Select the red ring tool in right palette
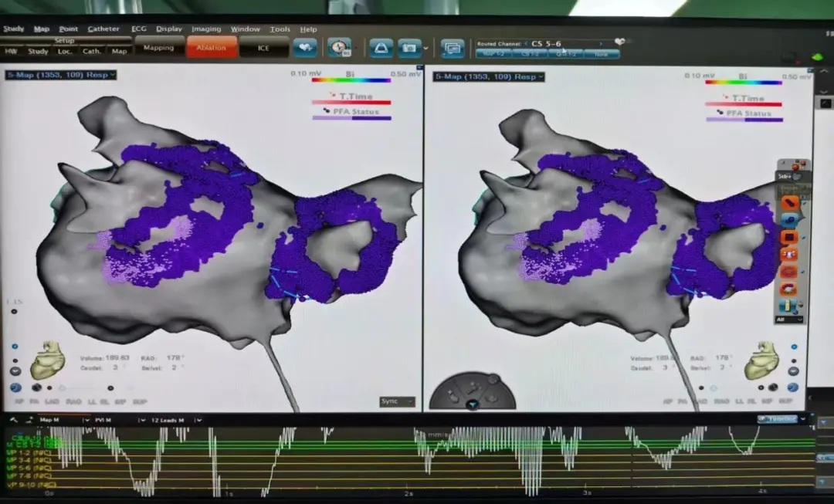The height and width of the screenshot is (504, 834). 790,272
